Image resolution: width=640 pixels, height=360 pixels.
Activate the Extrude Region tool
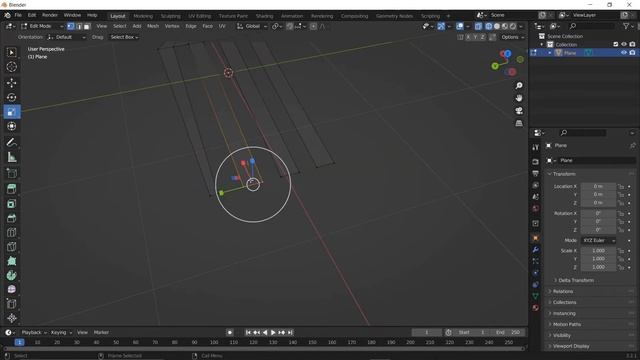point(11,189)
